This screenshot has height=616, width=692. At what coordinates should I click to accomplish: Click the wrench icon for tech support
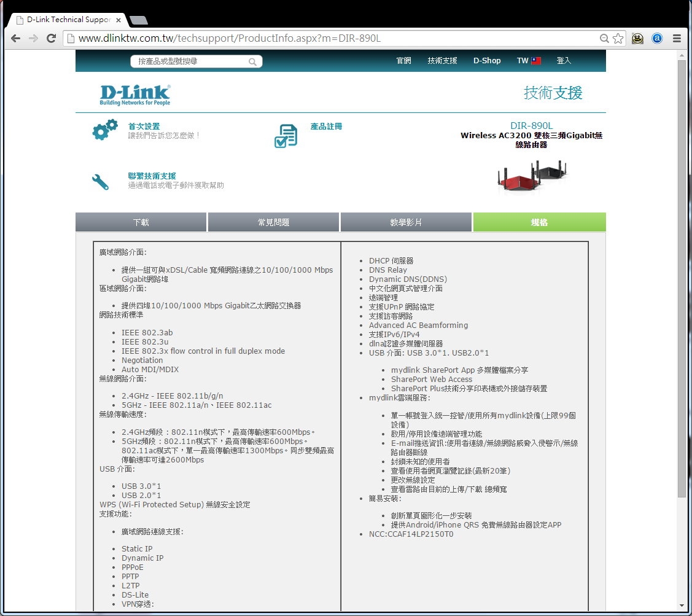click(101, 182)
